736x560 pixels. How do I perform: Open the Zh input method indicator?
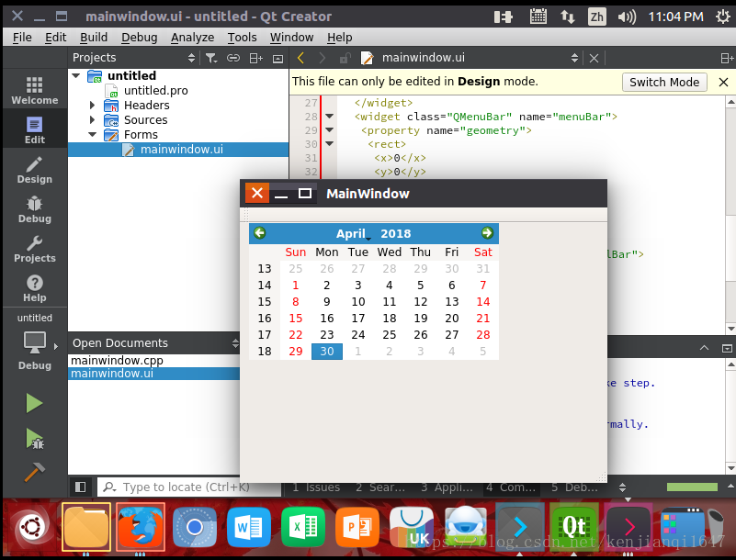click(x=596, y=17)
